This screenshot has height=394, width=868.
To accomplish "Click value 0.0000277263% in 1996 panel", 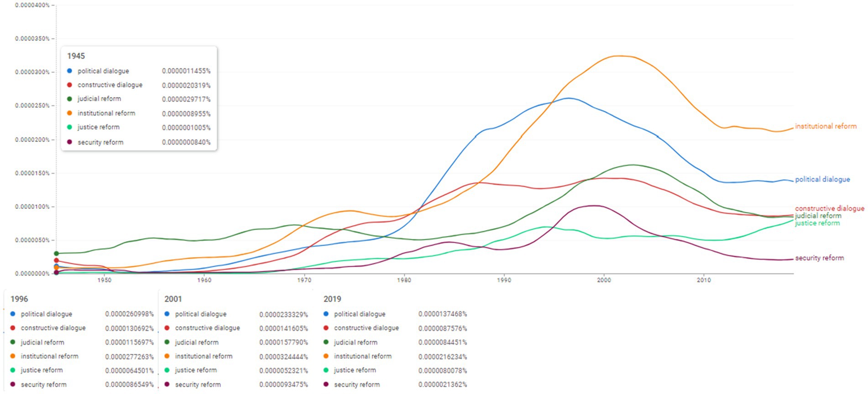I will [130, 357].
